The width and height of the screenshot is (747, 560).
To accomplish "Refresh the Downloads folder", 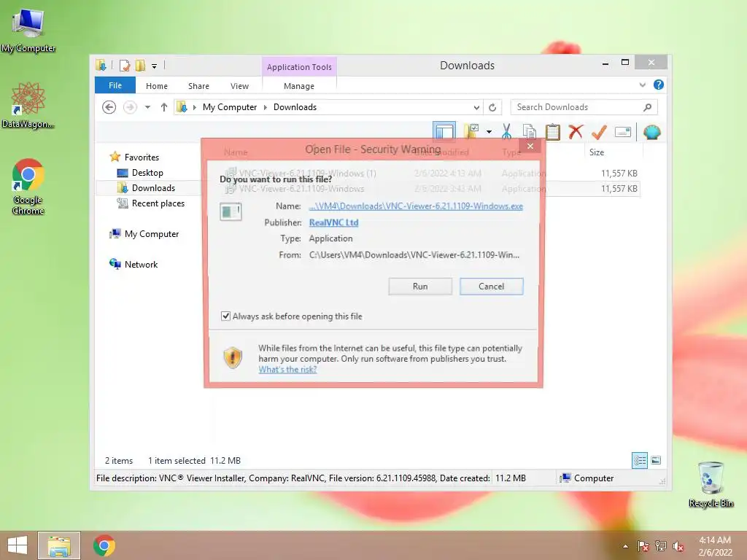I will pos(492,108).
